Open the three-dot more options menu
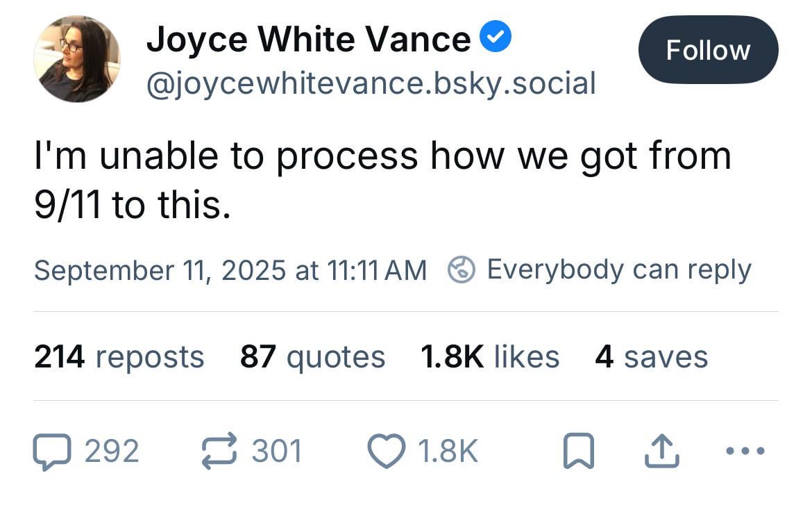 [x=745, y=451]
